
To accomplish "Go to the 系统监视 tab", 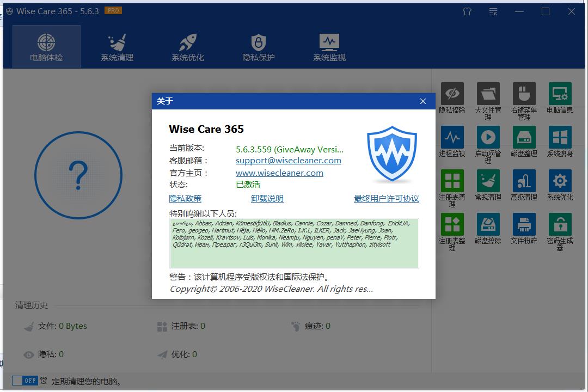I will coord(329,47).
